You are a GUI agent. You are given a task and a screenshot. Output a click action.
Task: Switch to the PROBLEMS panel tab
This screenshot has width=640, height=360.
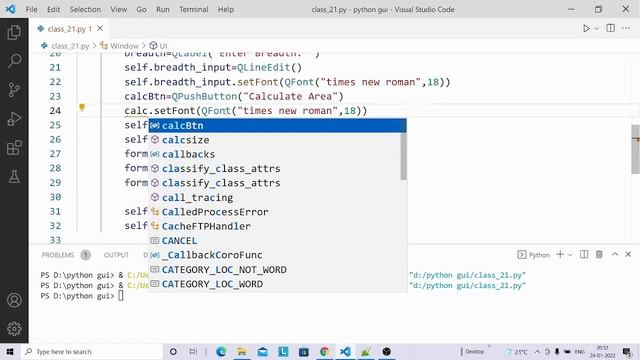click(58, 255)
